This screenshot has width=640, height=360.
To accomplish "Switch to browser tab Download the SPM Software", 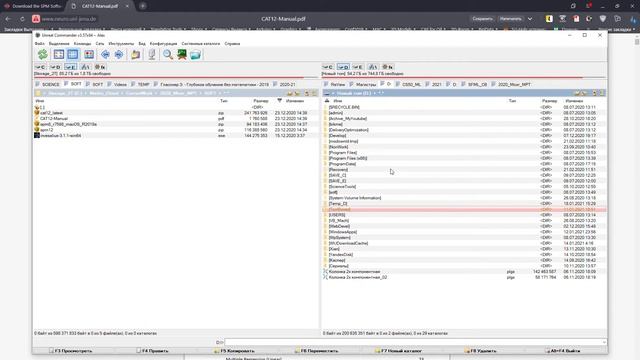I will [x=33, y=6].
